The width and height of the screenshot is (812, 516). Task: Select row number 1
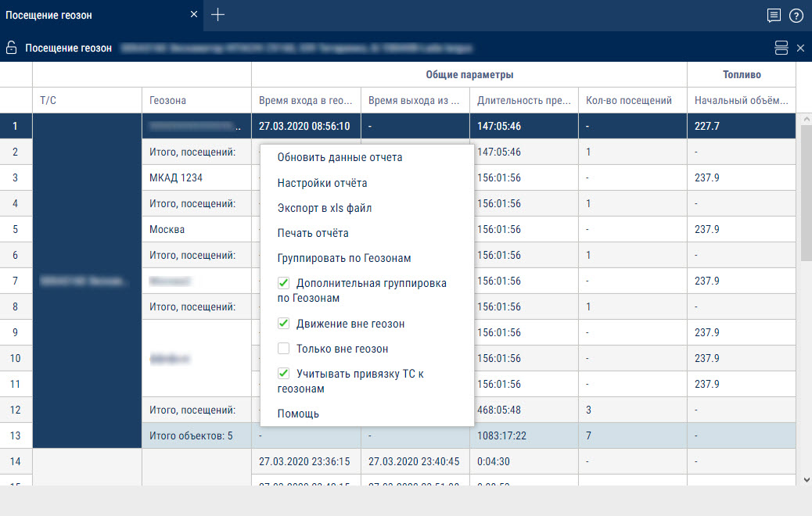16,126
